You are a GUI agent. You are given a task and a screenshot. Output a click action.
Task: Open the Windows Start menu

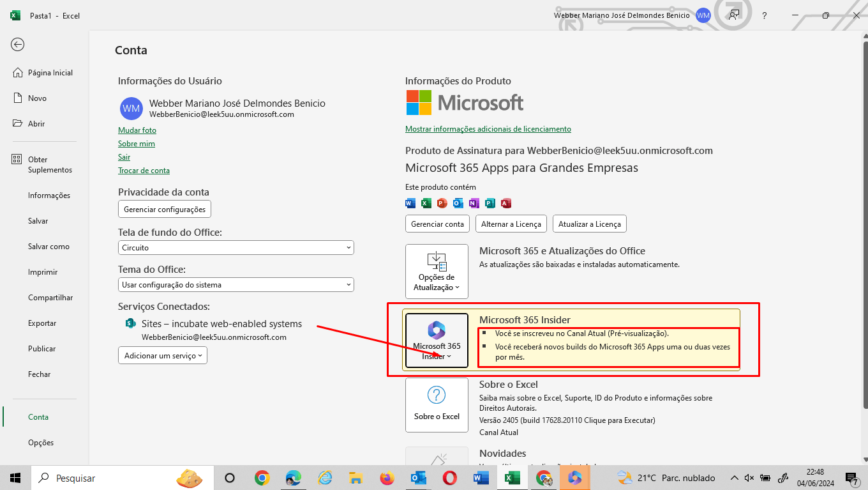pyautogui.click(x=15, y=478)
